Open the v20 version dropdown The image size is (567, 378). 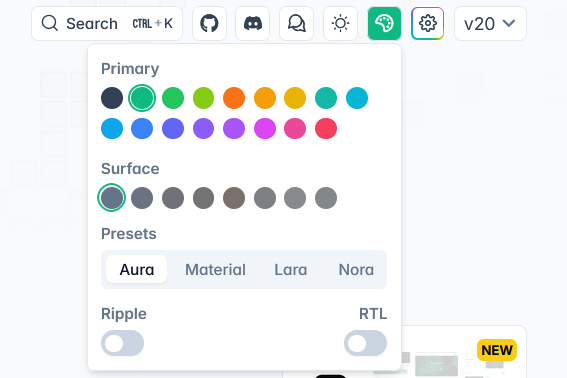tap(490, 24)
